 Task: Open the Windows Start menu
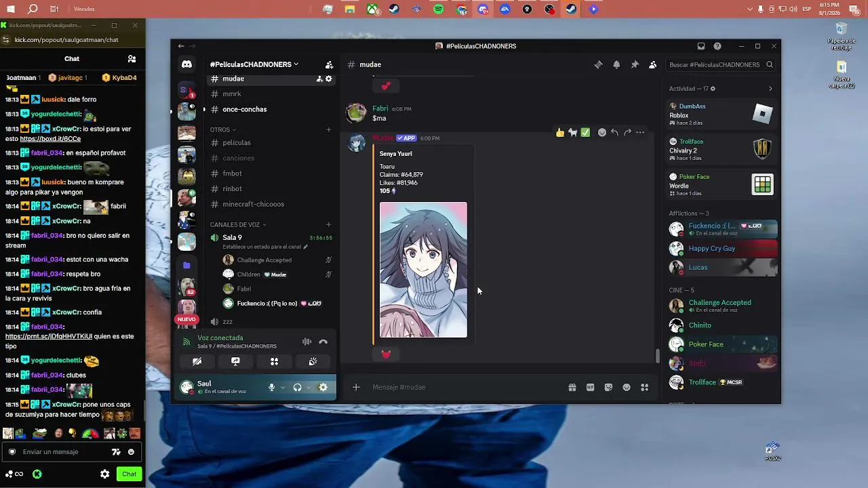[x=10, y=9]
